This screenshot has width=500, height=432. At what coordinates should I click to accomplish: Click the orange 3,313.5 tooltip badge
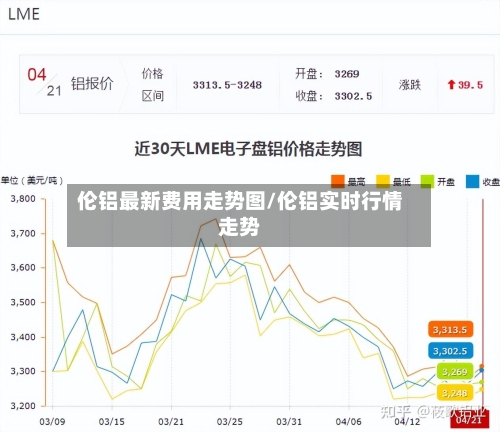tap(450, 330)
